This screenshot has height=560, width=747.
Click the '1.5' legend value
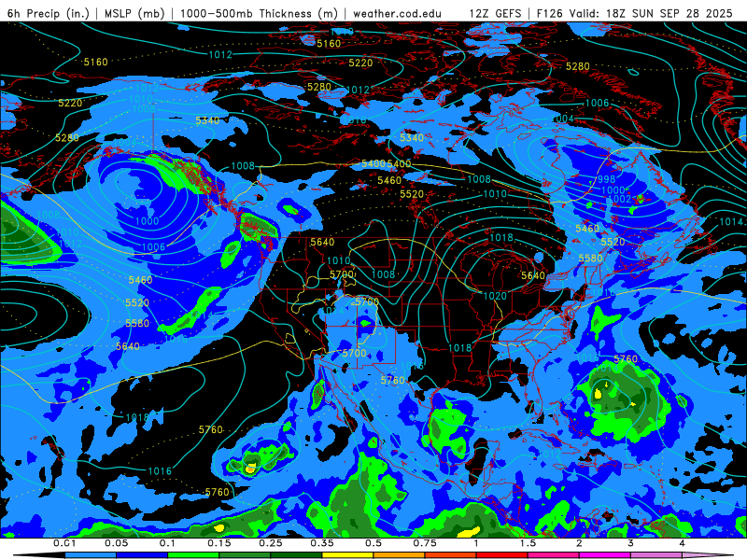(x=528, y=543)
